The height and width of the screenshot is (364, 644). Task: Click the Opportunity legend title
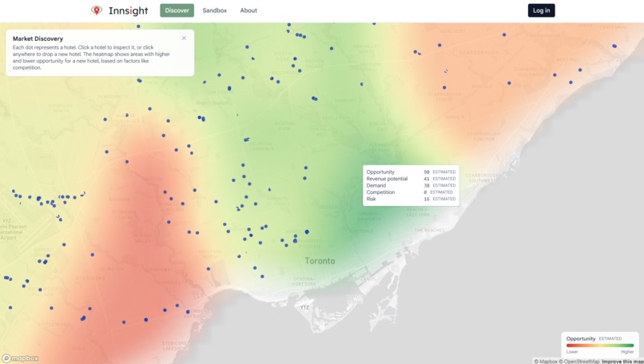pyautogui.click(x=581, y=338)
